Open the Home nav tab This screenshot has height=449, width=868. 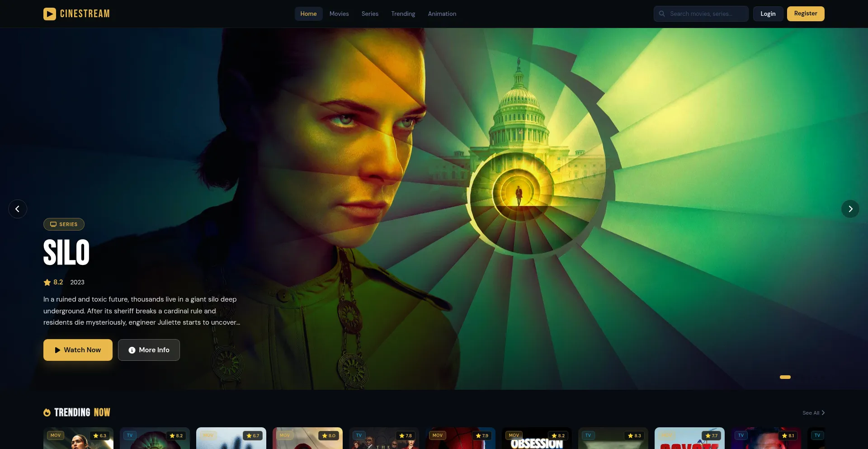[x=309, y=14]
